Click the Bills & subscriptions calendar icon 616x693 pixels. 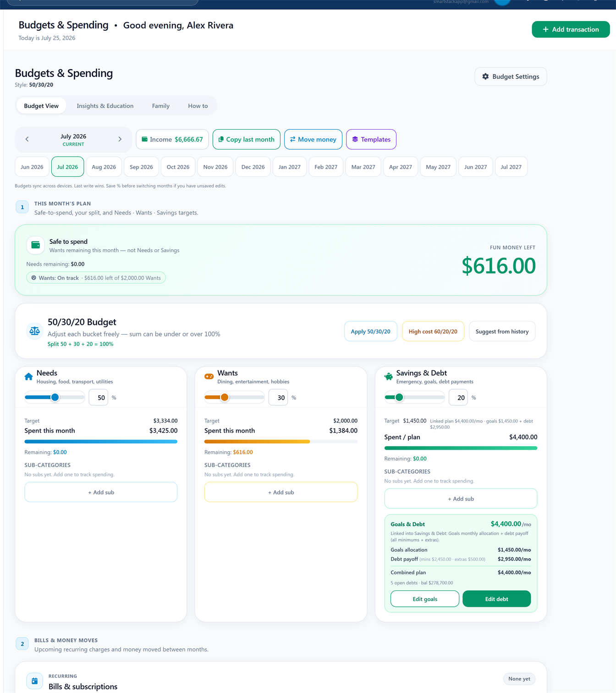click(34, 681)
